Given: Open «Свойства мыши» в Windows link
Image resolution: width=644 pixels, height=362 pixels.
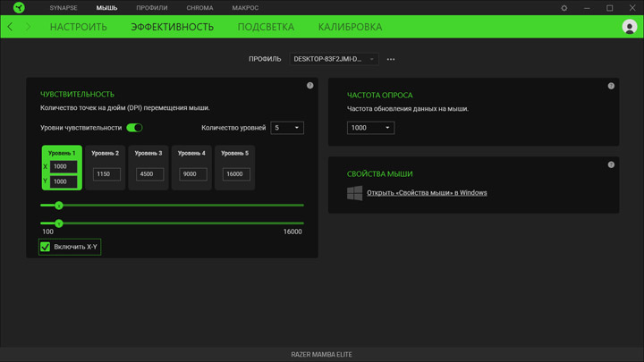Looking at the screenshot, I should (x=427, y=193).
